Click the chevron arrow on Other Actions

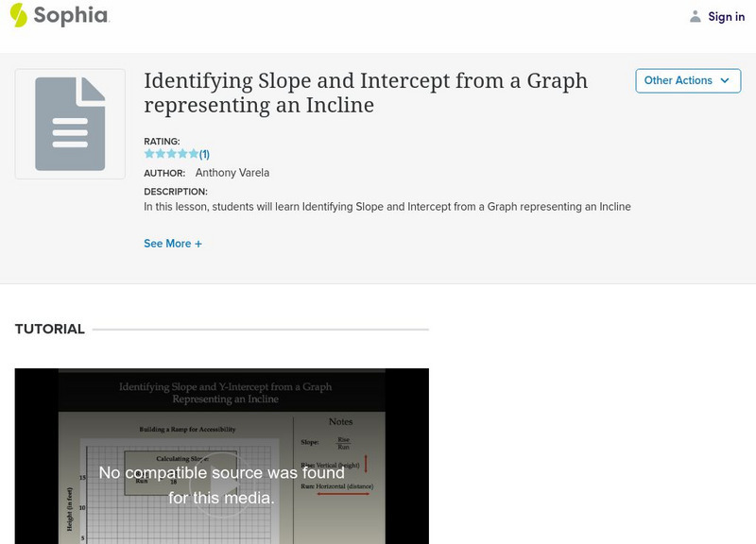click(724, 81)
